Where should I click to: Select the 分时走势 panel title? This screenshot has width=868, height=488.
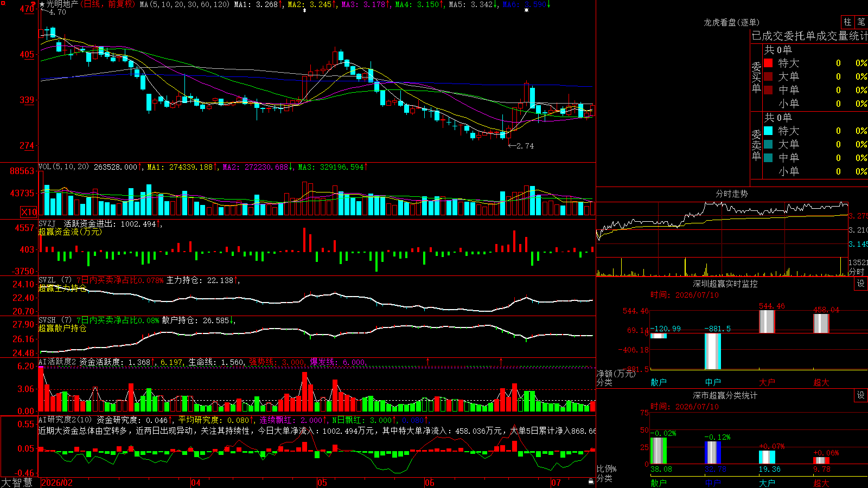tap(731, 194)
